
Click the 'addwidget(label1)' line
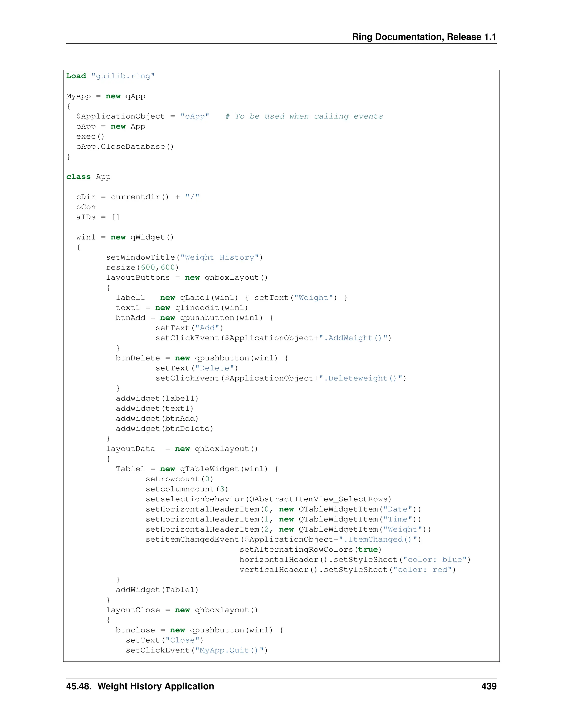pyautogui.click(x=157, y=399)
